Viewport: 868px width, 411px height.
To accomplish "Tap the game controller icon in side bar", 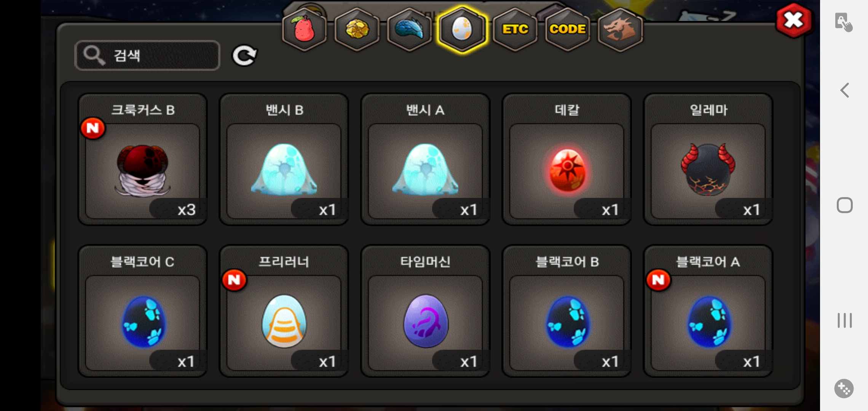I will coord(844,389).
